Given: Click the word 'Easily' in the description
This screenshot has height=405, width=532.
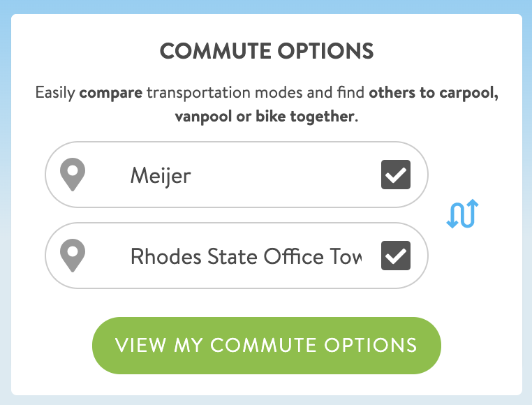Looking at the screenshot, I should click(55, 93).
